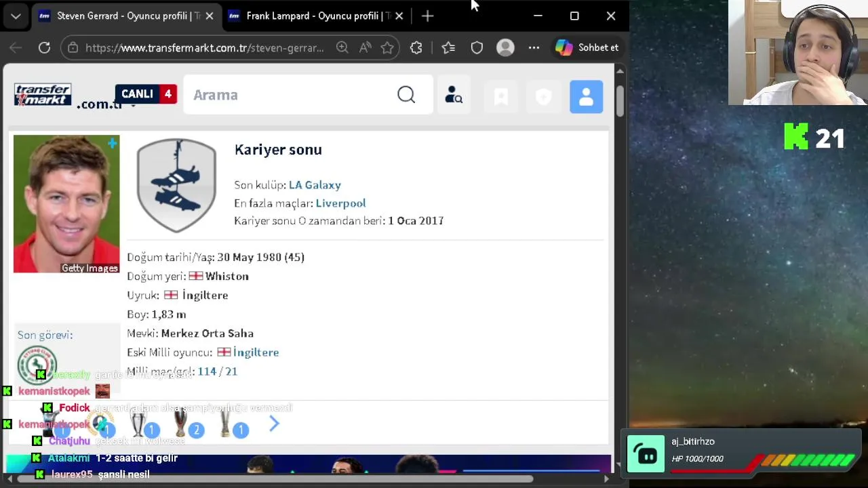This screenshot has width=868, height=488.
Task: Click the career end boots crest
Action: [176, 185]
